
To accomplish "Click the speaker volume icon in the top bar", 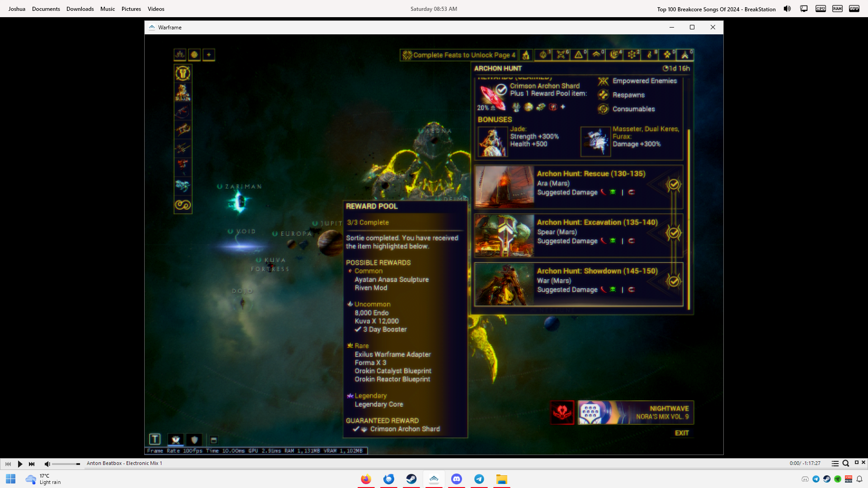I will [787, 9].
